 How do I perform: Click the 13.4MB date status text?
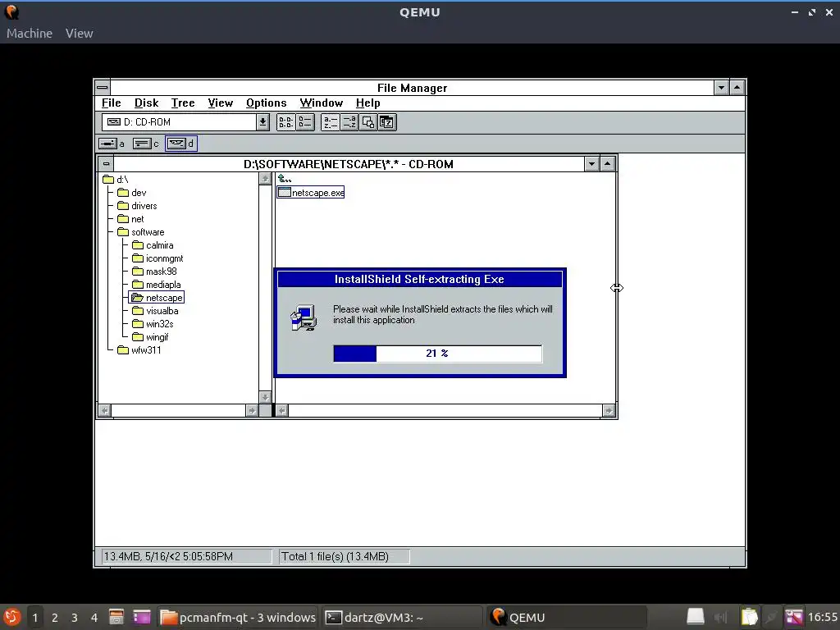click(x=168, y=557)
